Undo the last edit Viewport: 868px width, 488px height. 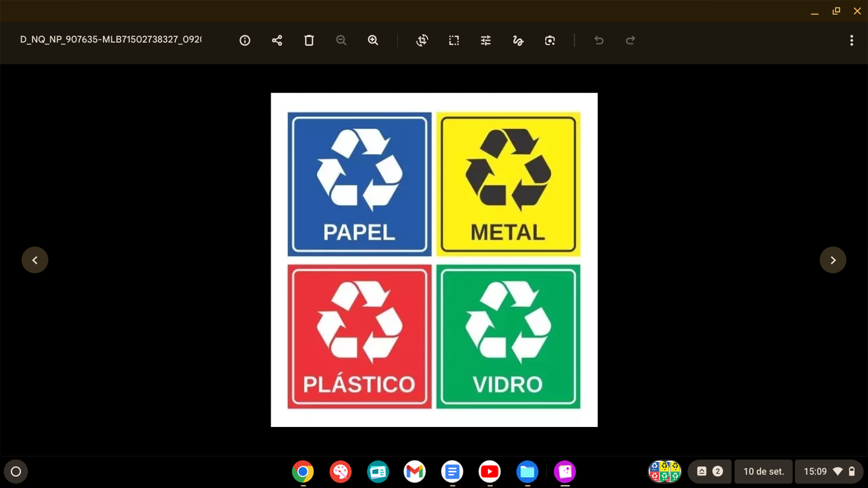(x=599, y=41)
